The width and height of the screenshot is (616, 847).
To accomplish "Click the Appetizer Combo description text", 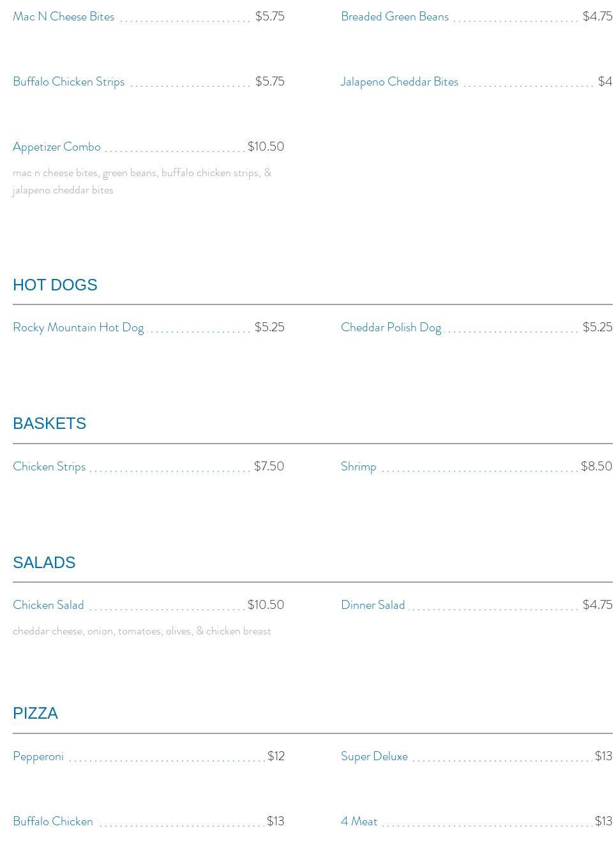I will coord(142,181).
